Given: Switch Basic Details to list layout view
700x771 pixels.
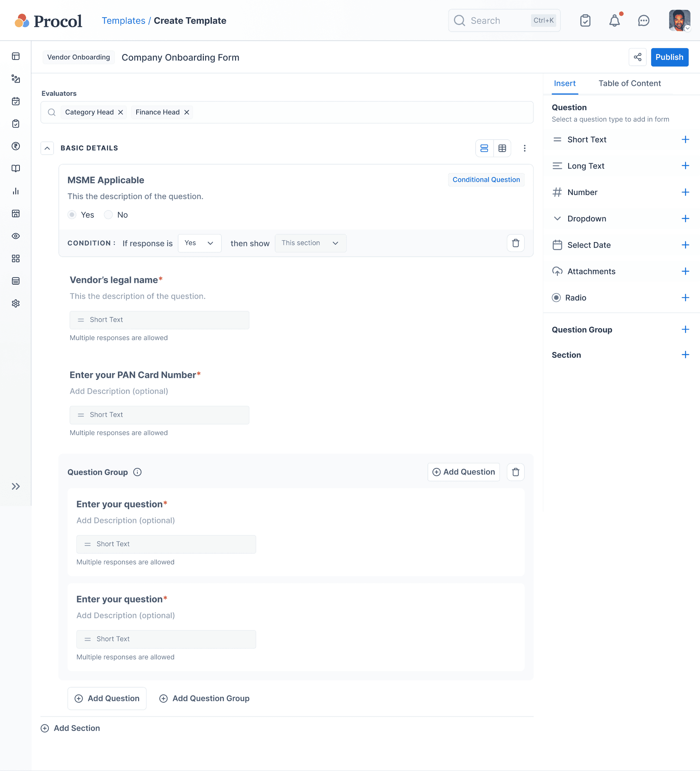Looking at the screenshot, I should click(x=484, y=148).
